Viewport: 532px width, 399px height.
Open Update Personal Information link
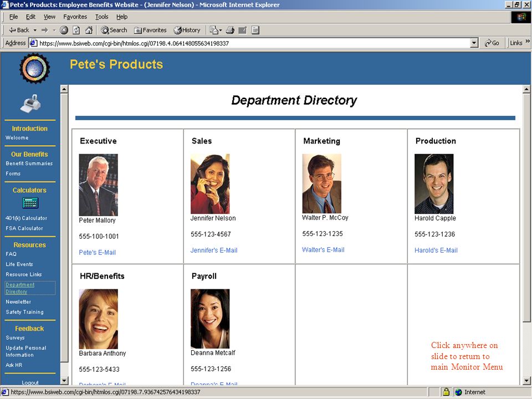26,351
